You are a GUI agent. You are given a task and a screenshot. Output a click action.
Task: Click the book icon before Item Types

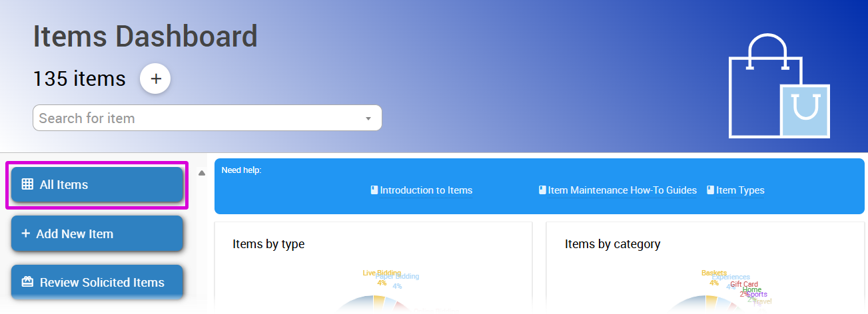coord(711,190)
